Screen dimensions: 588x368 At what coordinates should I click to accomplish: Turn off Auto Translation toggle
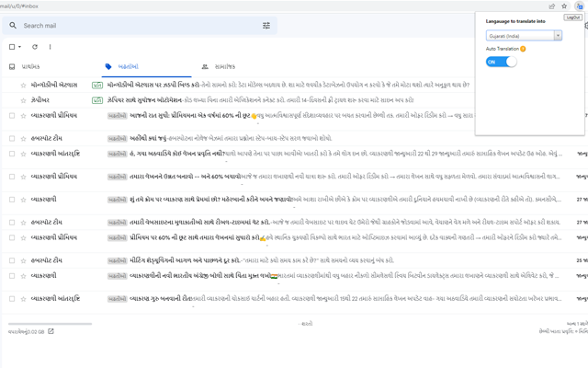pos(502,62)
